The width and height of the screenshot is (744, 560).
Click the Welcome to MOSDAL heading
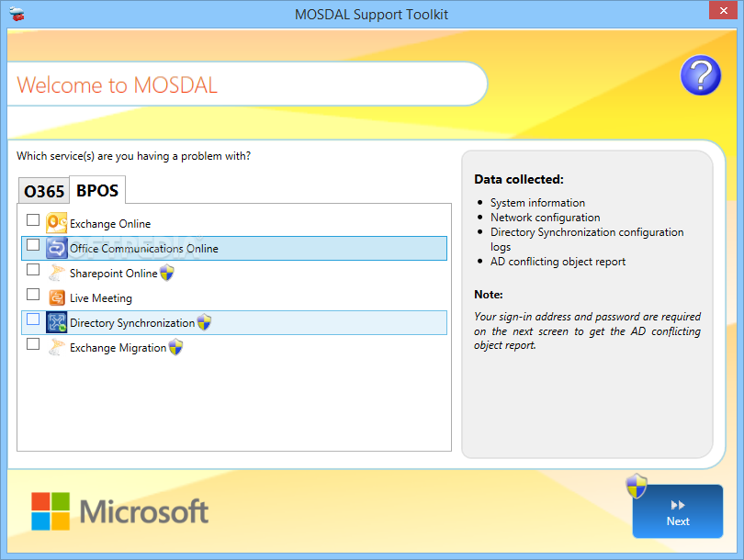[x=118, y=85]
